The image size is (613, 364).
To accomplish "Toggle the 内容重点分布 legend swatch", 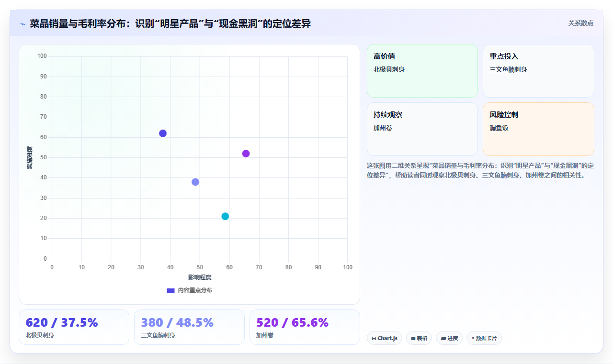I will pos(170,290).
